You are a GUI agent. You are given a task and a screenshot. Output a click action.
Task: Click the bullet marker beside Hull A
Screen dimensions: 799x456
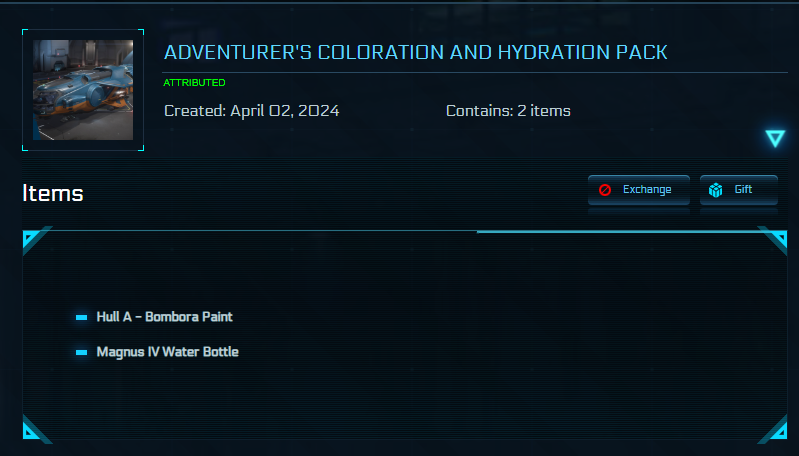tap(82, 317)
